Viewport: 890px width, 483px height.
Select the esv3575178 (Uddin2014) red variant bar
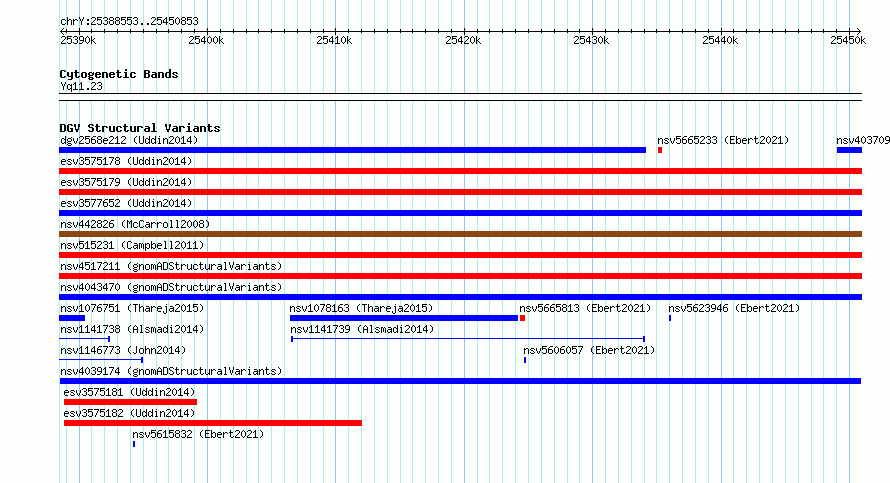[x=460, y=171]
